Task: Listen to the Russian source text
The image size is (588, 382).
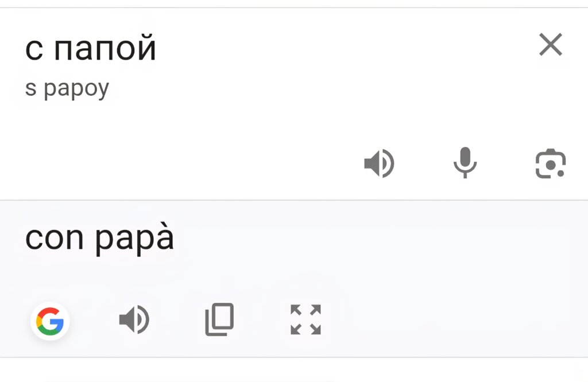Action: click(x=379, y=163)
